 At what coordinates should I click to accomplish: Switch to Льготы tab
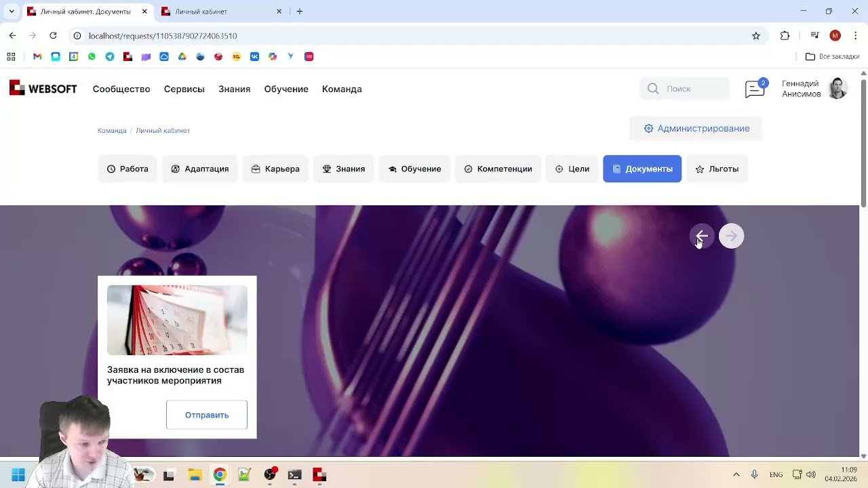coord(717,169)
